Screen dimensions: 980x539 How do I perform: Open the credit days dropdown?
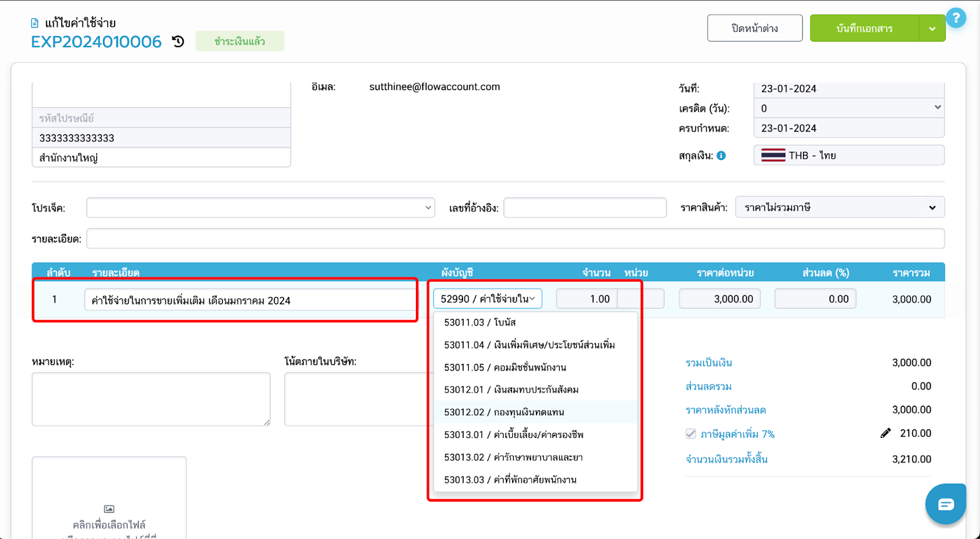(848, 108)
